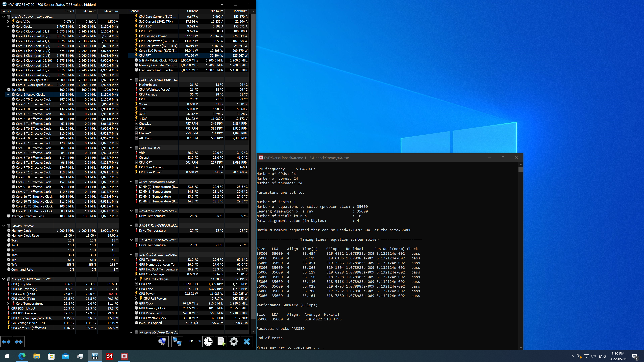Collapse the Core Effective Clocks tree
Image resolution: width=644 pixels, height=362 pixels.
click(x=8, y=95)
